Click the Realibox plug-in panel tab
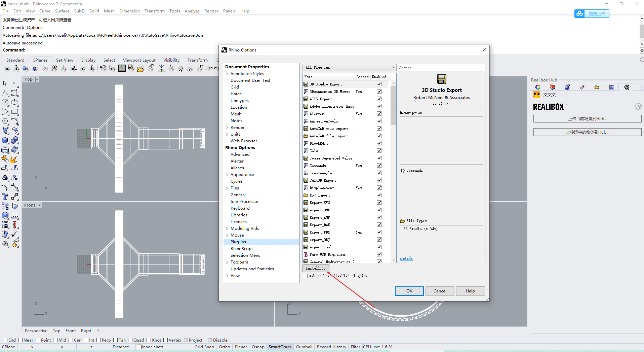The image size is (644, 352). [x=627, y=87]
